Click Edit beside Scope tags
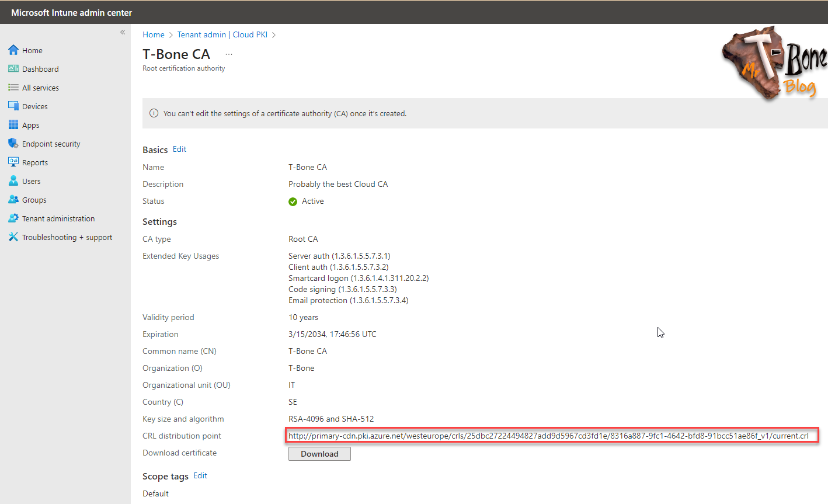Image resolution: width=828 pixels, height=504 pixels. click(x=200, y=475)
